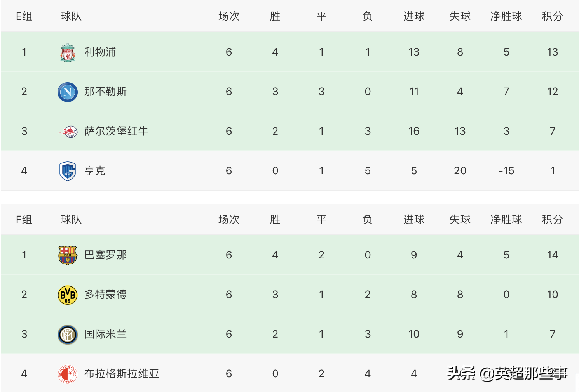Click the Liverpool club crest
This screenshot has width=579, height=392.
tap(68, 52)
